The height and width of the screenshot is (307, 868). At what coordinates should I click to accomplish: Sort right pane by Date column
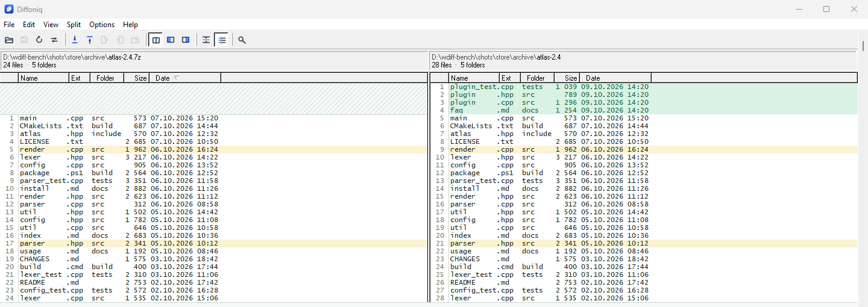(615, 78)
